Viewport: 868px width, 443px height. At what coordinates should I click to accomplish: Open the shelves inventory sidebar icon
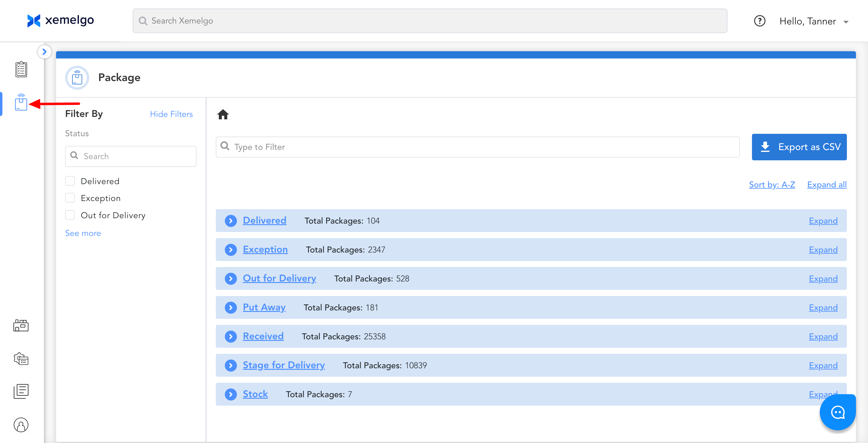point(21,325)
